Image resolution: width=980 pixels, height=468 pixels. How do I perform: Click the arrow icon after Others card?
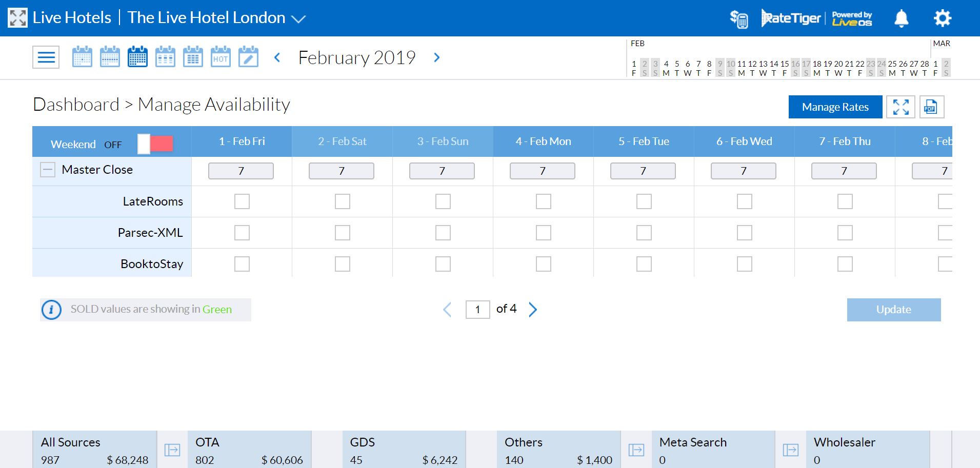click(636, 450)
